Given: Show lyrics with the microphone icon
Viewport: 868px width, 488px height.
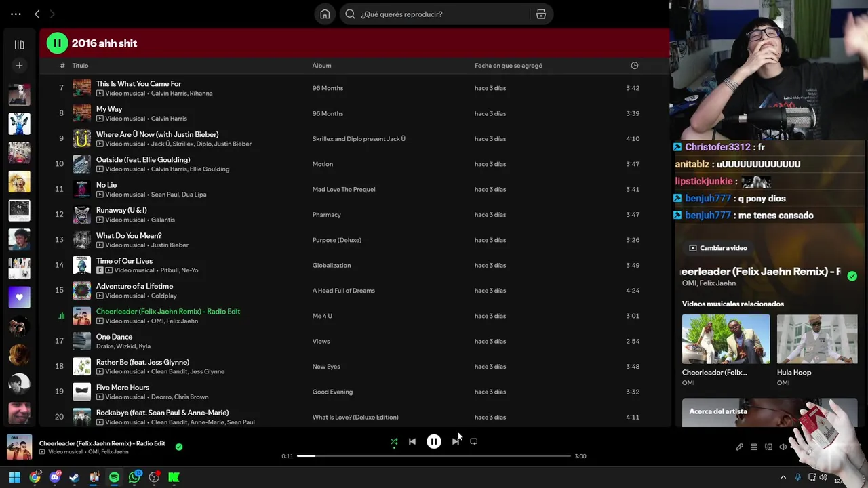Looking at the screenshot, I should pos(739,447).
